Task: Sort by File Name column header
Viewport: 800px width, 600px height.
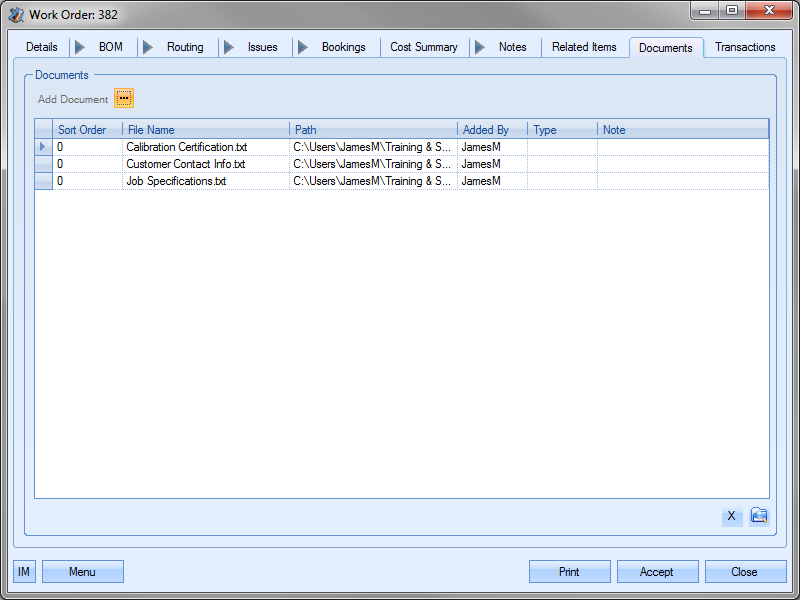Action: 205,130
